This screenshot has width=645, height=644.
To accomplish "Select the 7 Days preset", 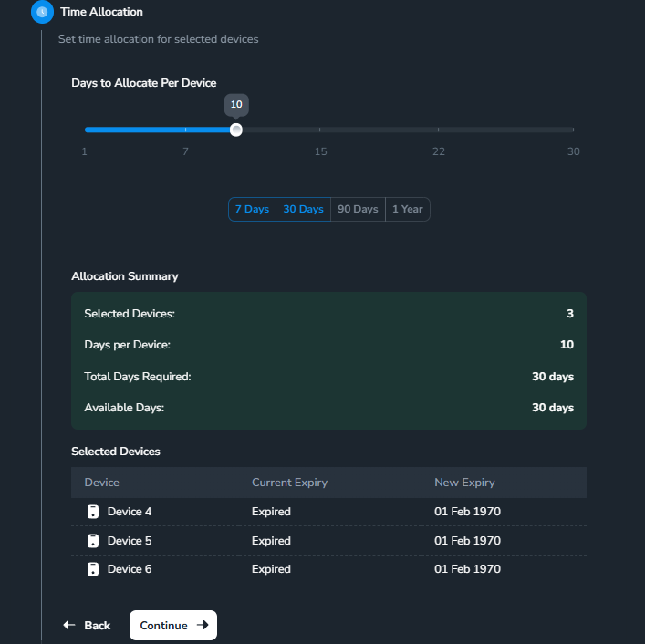I will pyautogui.click(x=252, y=209).
